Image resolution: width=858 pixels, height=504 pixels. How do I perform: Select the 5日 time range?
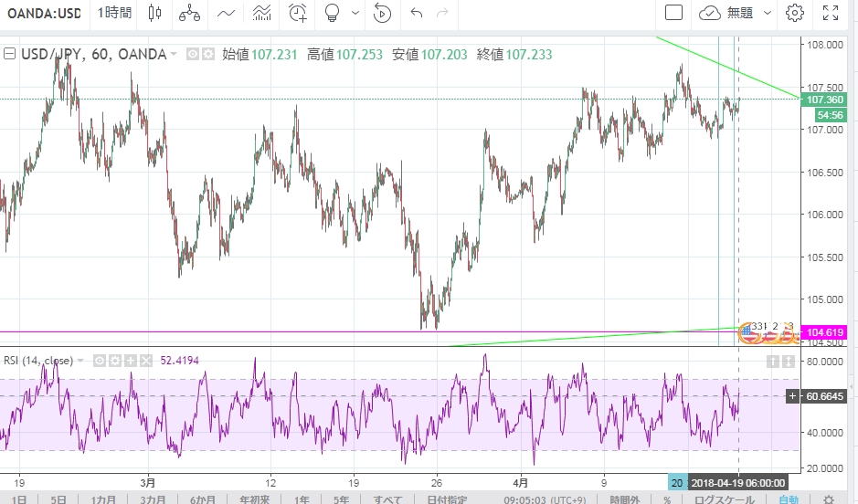[58, 499]
